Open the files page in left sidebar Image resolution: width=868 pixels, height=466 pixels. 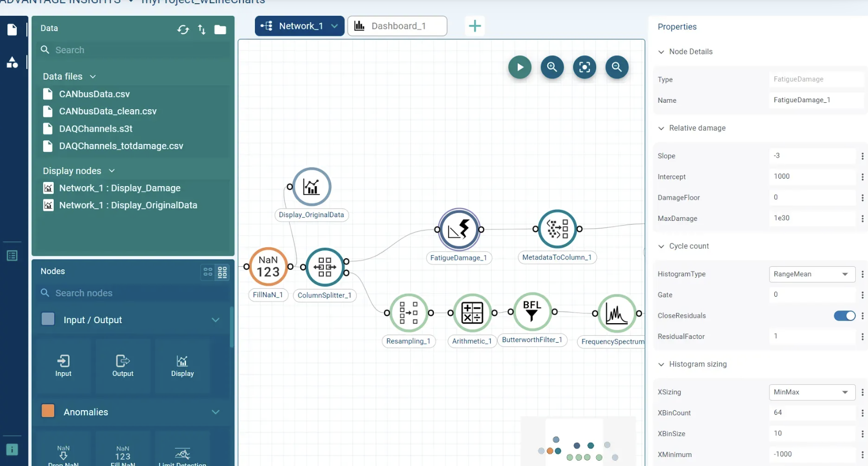12,30
